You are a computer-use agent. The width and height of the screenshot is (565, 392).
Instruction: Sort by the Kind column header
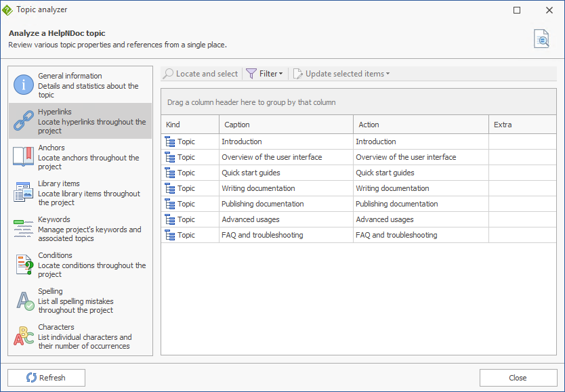tap(190, 125)
